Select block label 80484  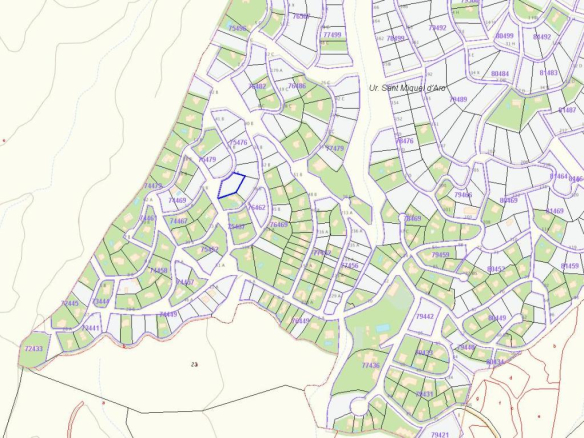[x=500, y=74]
